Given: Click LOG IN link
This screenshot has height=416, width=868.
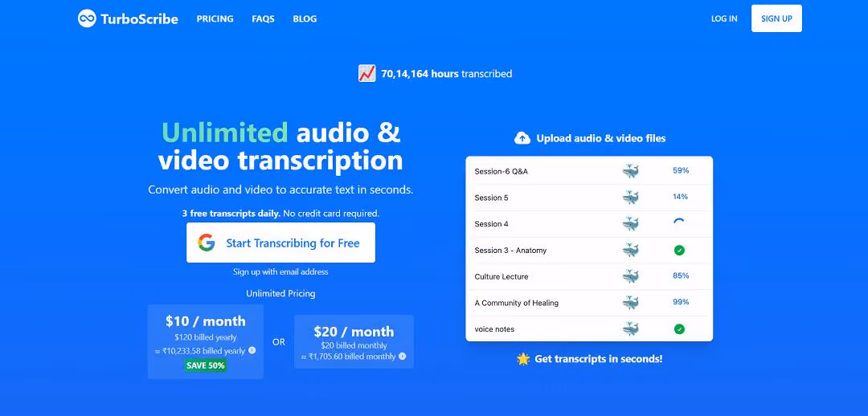Looking at the screenshot, I should [724, 18].
